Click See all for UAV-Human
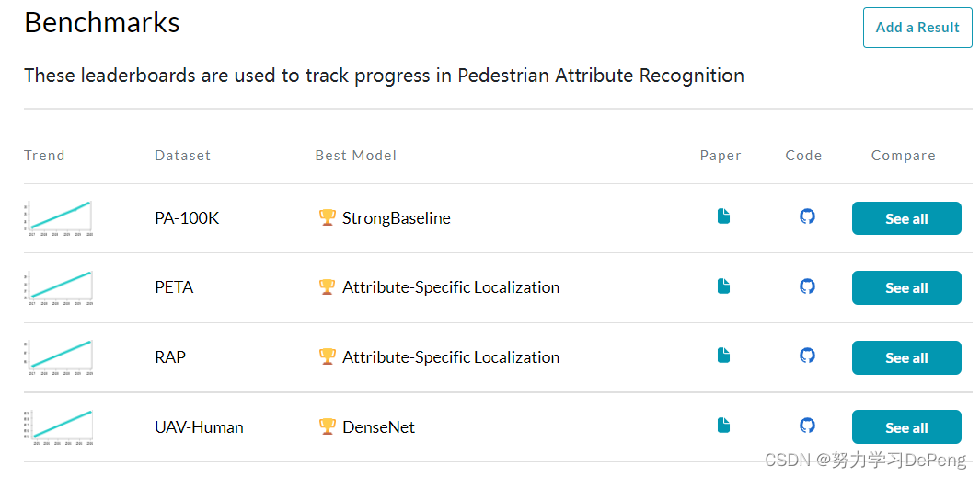This screenshot has height=478, width=980. click(x=906, y=427)
